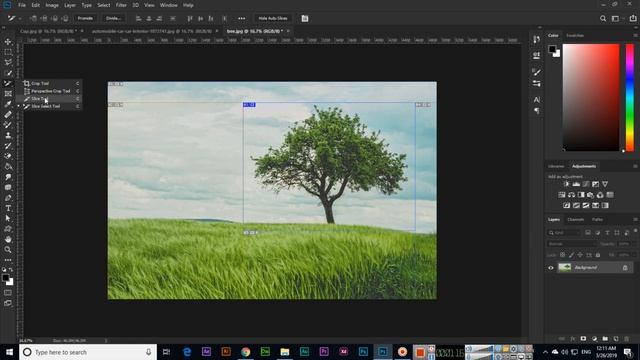Open the layer filter Kind dropdown
The width and height of the screenshot is (640, 360).
564,233
